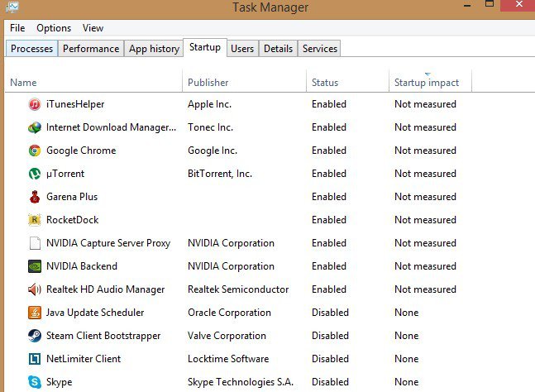535x392 pixels.
Task: Click the NVIDIA Capture Server Proxy file icon
Action: [x=35, y=243]
